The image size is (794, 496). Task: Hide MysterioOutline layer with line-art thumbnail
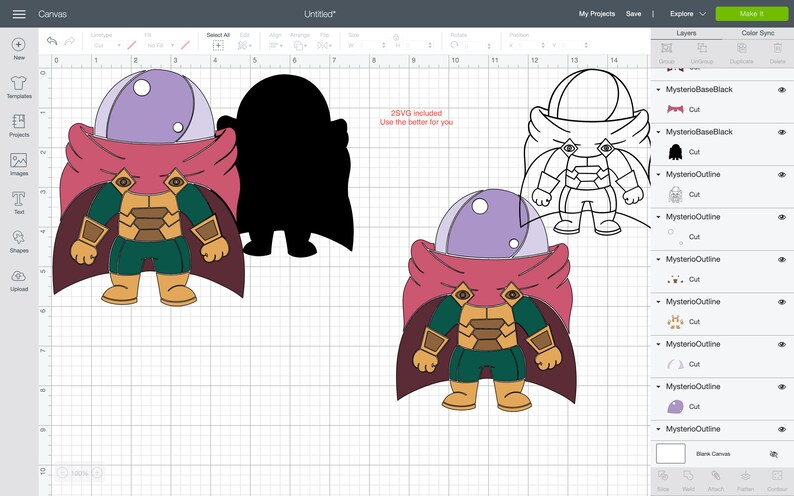pos(782,175)
